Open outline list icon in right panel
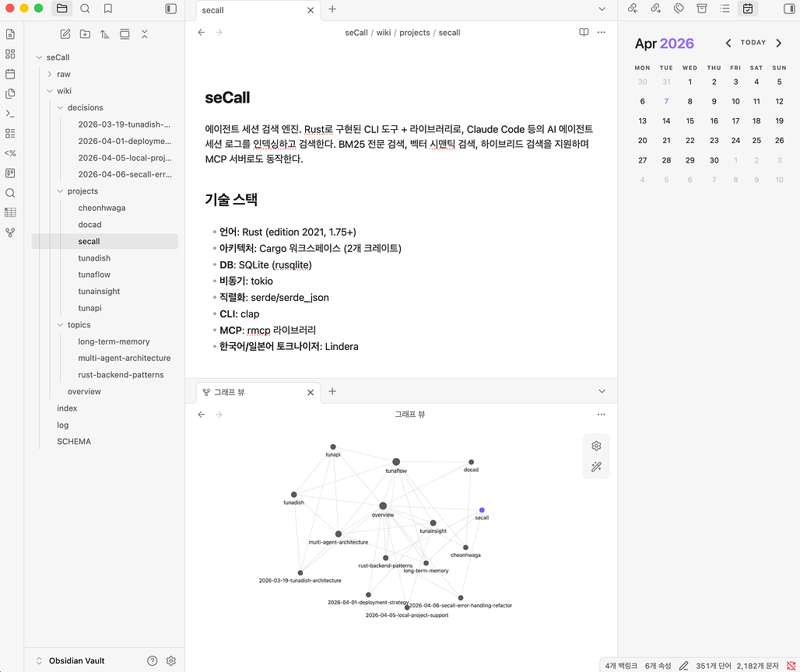The height and width of the screenshot is (672, 800). [725, 8]
